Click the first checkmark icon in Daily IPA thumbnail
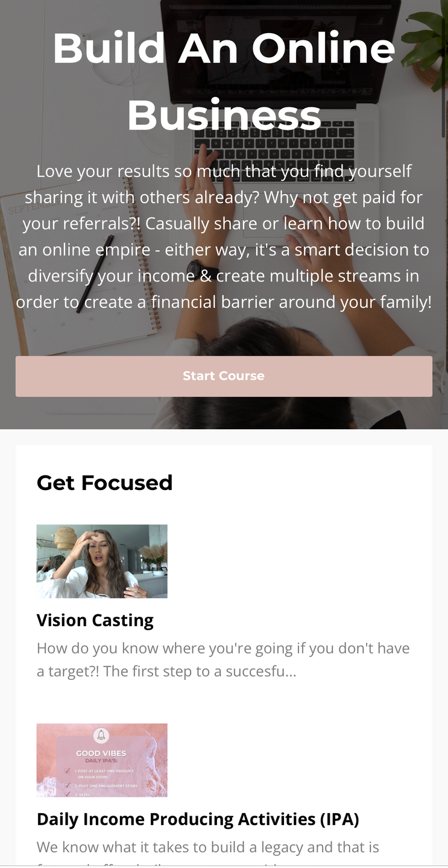Screen dimensions: 448x868 pyautogui.click(x=68, y=771)
